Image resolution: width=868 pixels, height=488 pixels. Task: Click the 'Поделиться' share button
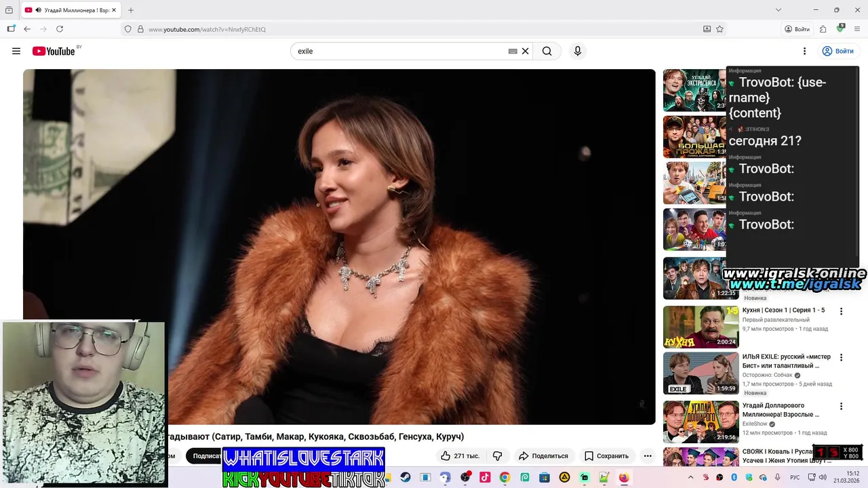pyautogui.click(x=543, y=455)
